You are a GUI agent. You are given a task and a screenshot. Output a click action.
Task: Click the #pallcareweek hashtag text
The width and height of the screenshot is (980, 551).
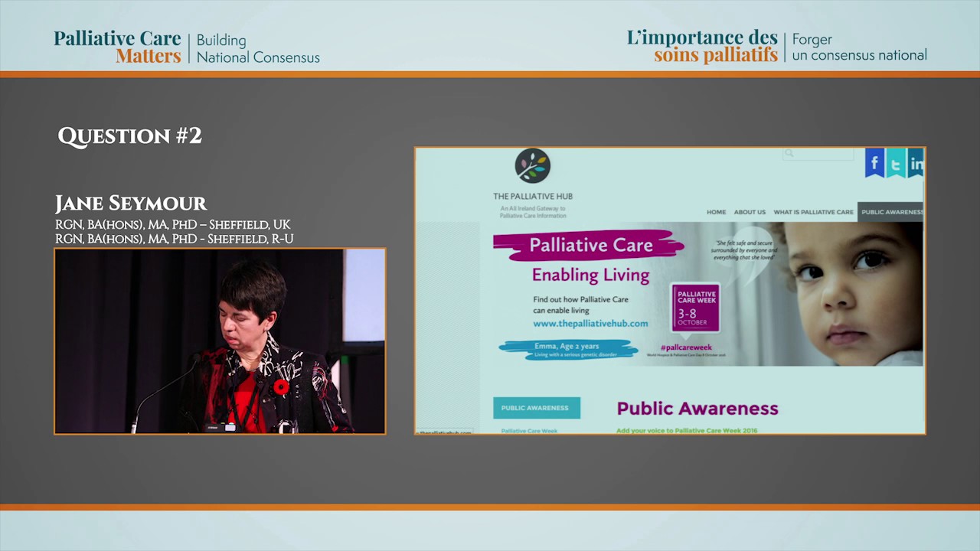tap(686, 347)
